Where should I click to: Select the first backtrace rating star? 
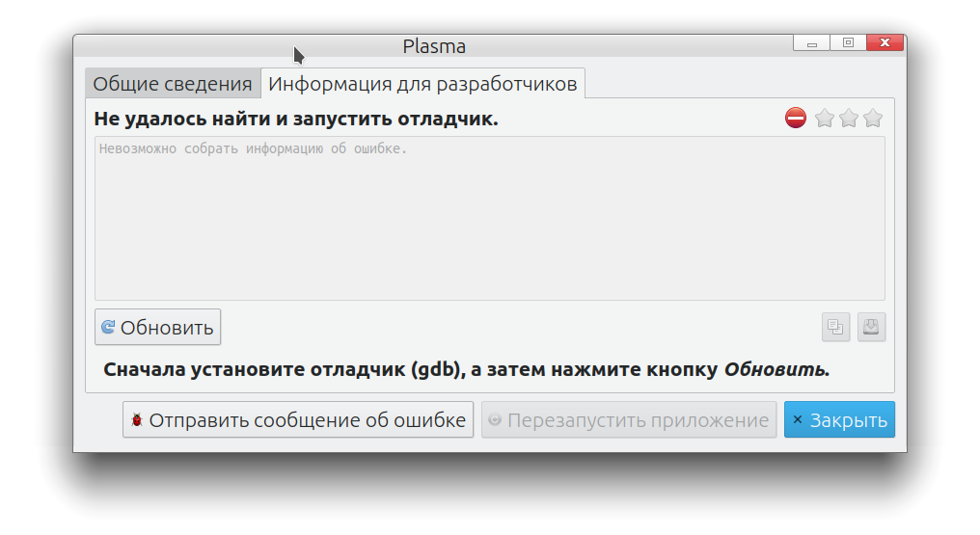coord(825,119)
